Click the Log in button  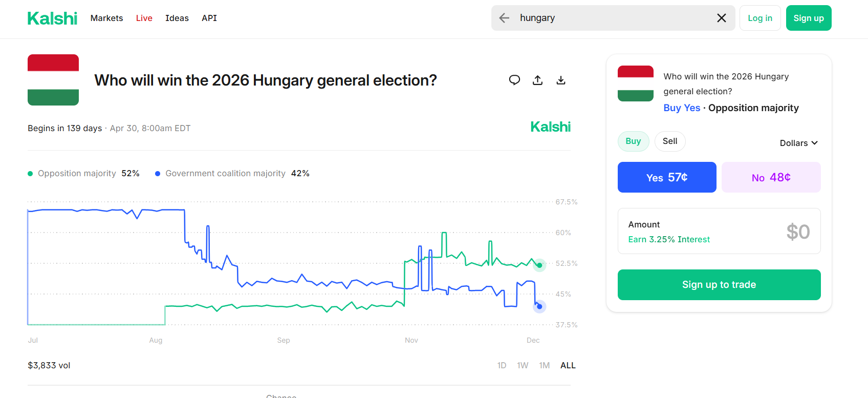point(759,18)
